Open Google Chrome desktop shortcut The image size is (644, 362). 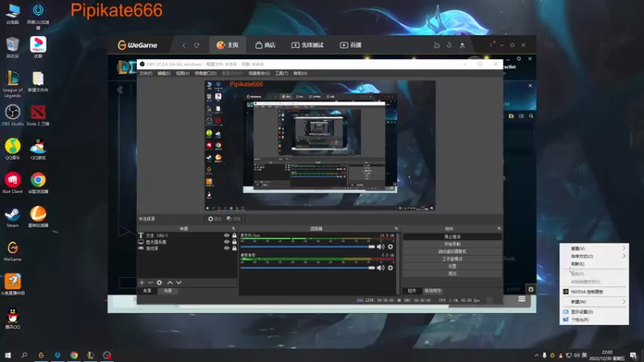coord(38,183)
